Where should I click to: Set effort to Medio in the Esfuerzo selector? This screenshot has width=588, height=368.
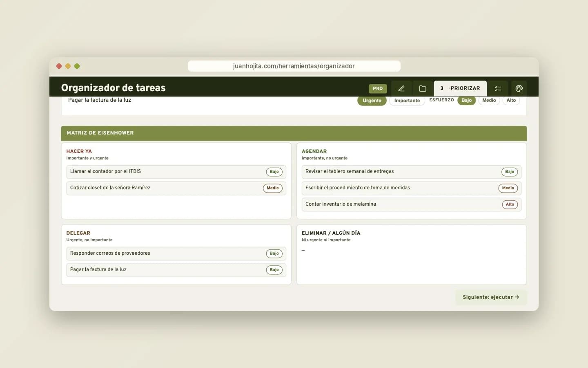489,100
